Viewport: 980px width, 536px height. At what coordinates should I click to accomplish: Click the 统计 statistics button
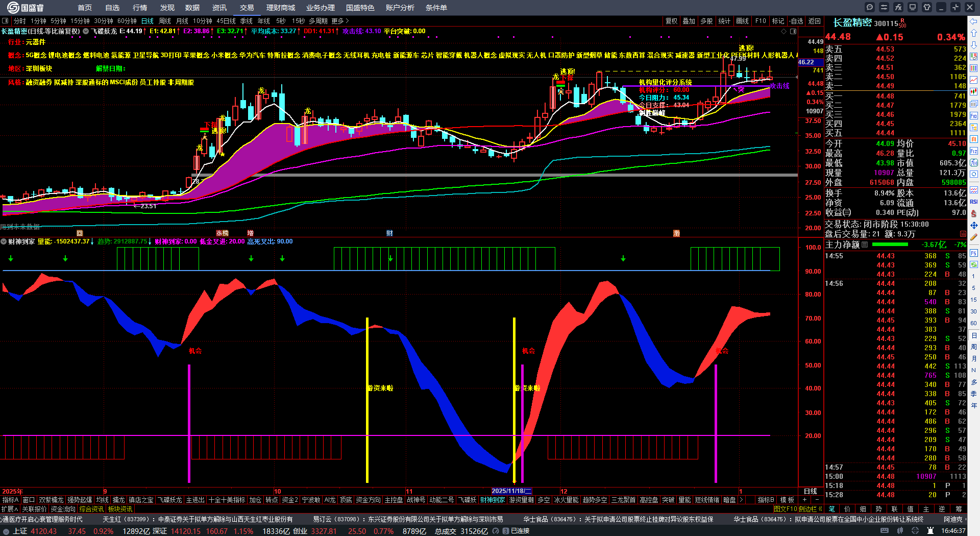point(724,21)
